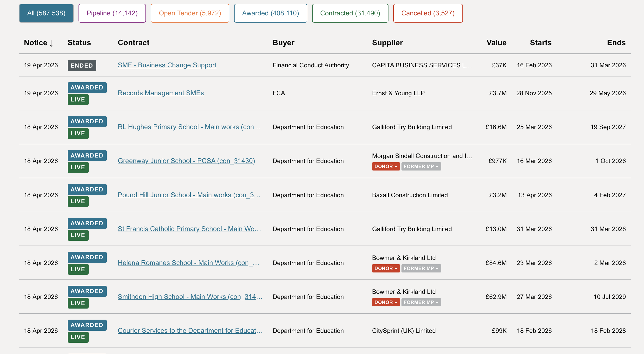Image resolution: width=644 pixels, height=354 pixels.
Task: Expand FORMER MP dropdown for Morgan Sindall
Action: pyautogui.click(x=421, y=166)
